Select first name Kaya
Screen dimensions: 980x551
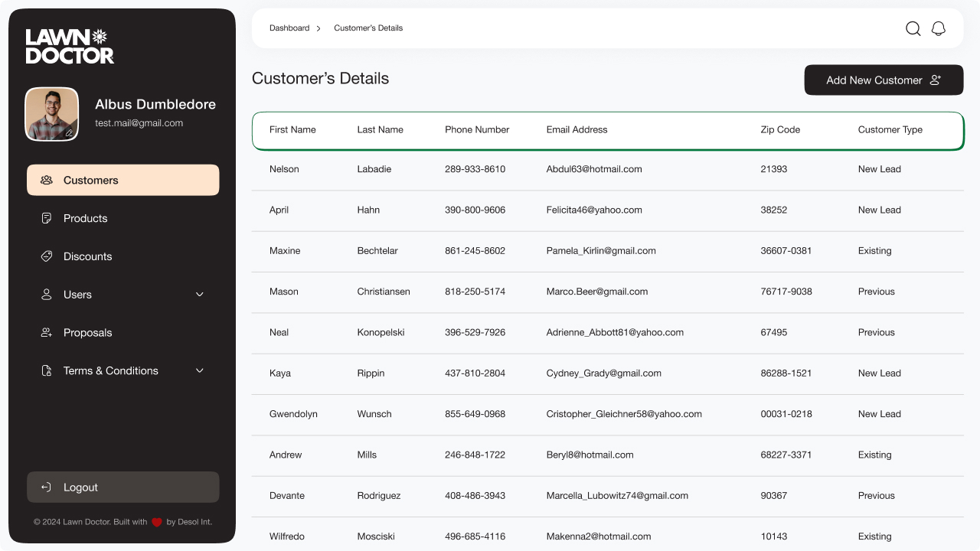coord(280,373)
